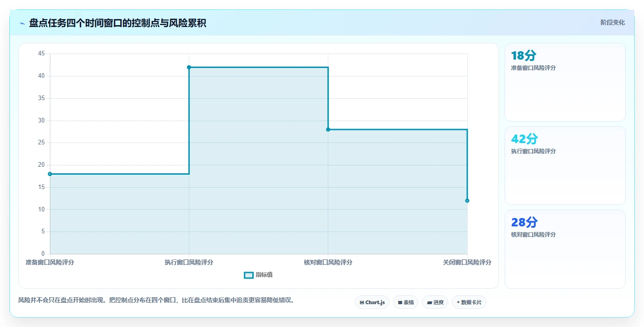This screenshot has width=644, height=327.
Task: Click the 阶段变化 label in header
Action: [612, 23]
